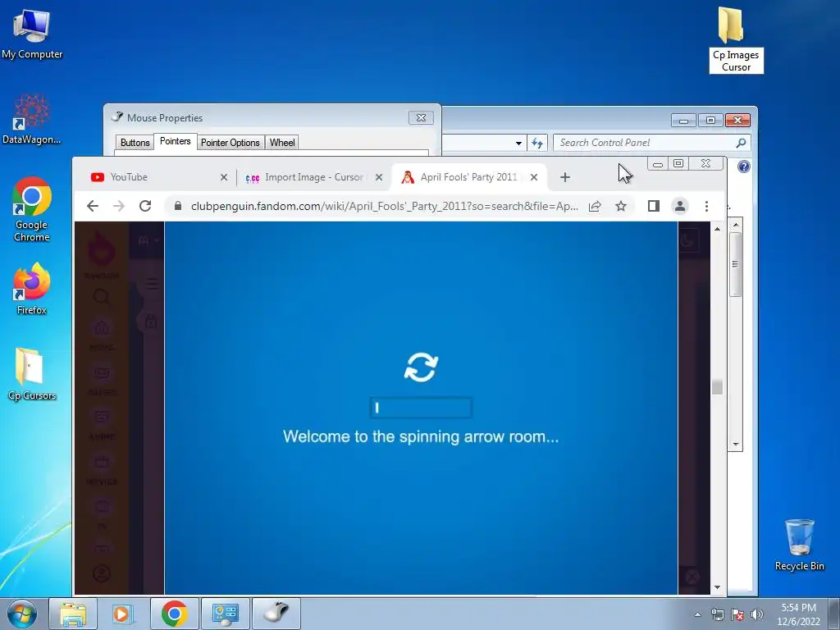Open Action Center flag tray icon
Viewport: 840px width, 630px height.
click(737, 614)
